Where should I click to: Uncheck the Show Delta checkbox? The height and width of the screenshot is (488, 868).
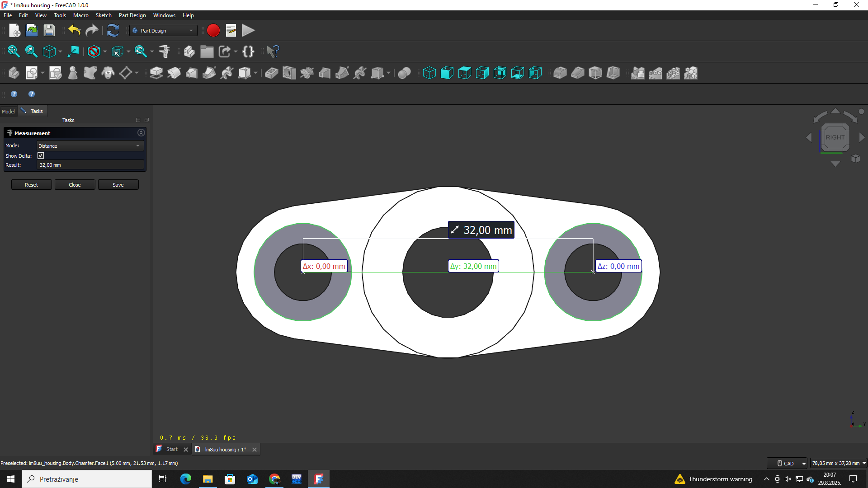[x=41, y=156]
